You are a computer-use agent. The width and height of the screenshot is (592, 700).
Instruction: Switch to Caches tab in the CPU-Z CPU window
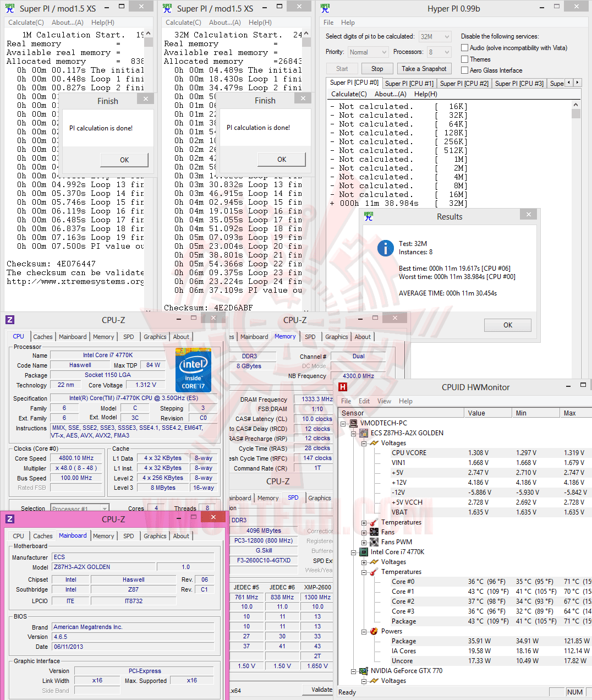click(x=43, y=337)
